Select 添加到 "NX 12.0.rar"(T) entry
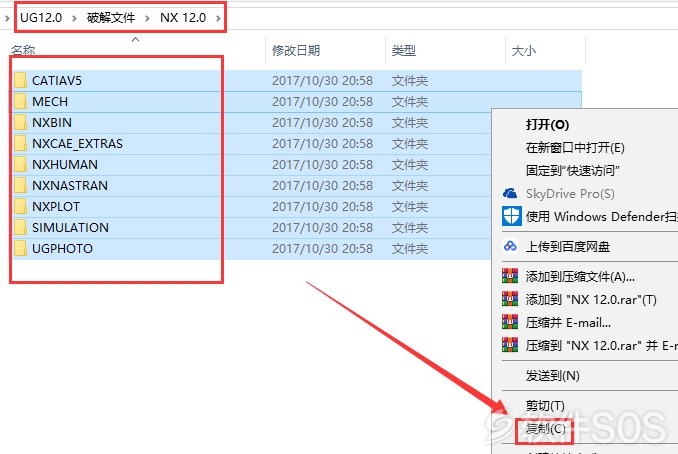 (591, 299)
